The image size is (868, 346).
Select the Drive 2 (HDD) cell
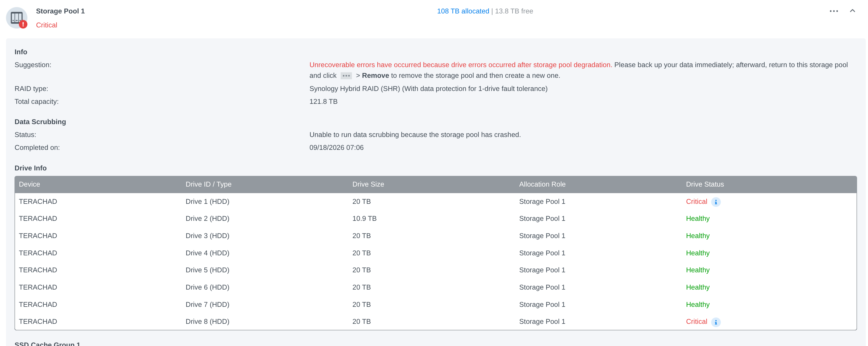coord(207,219)
